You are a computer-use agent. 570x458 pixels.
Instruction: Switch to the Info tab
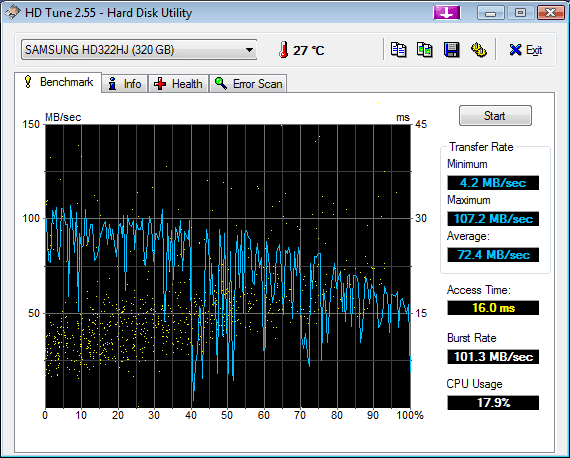click(125, 84)
